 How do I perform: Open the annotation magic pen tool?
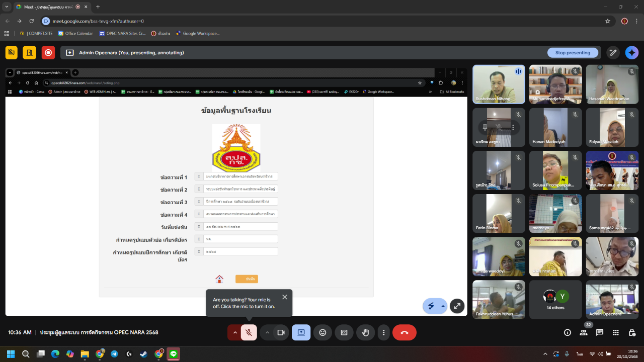613,53
